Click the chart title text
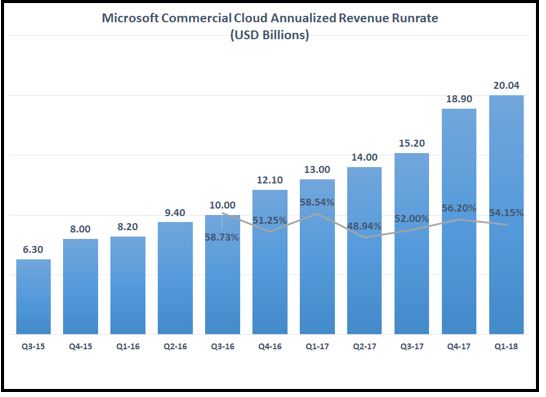 click(270, 18)
